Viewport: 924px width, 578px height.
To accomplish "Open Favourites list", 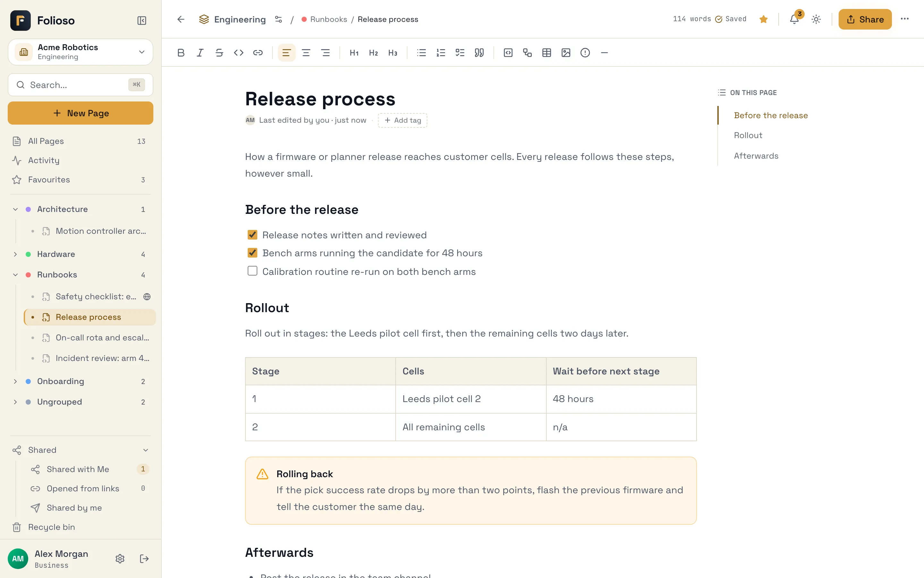I will (x=80, y=180).
